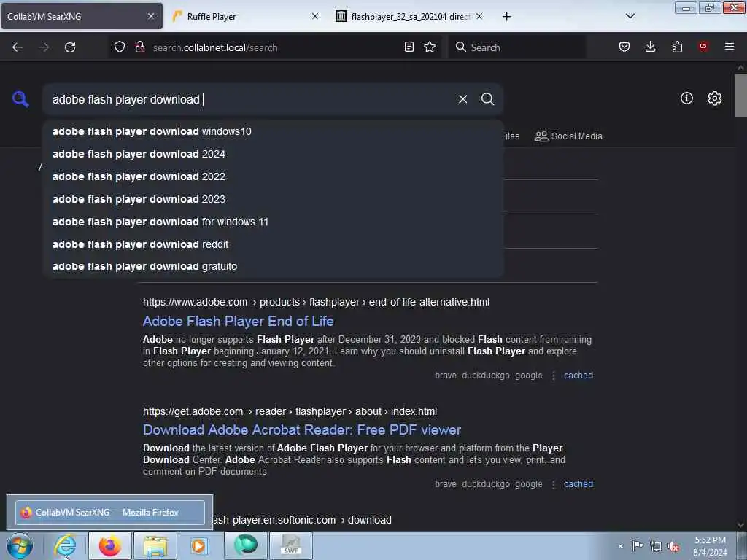This screenshot has height=560, width=747.
Task: Submit the search with the magnifier button
Action: tap(487, 99)
